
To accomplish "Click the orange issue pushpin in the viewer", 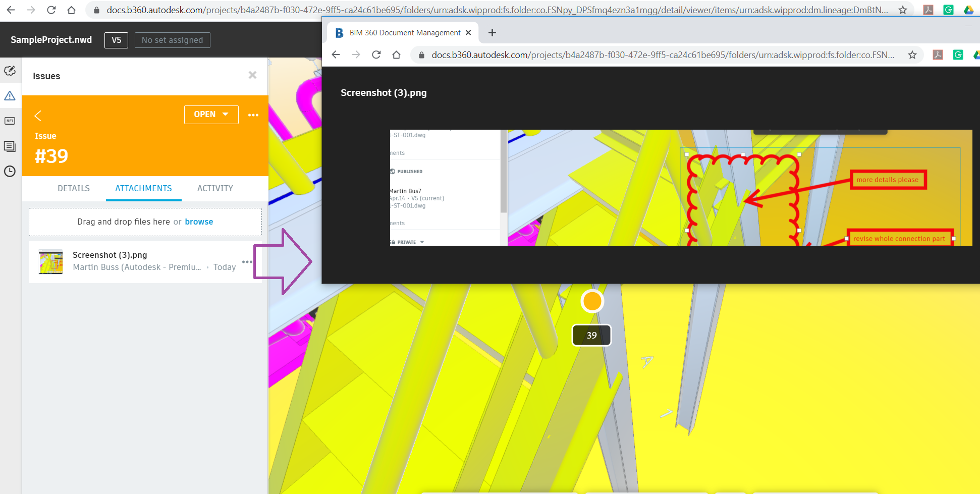I will click(x=591, y=301).
